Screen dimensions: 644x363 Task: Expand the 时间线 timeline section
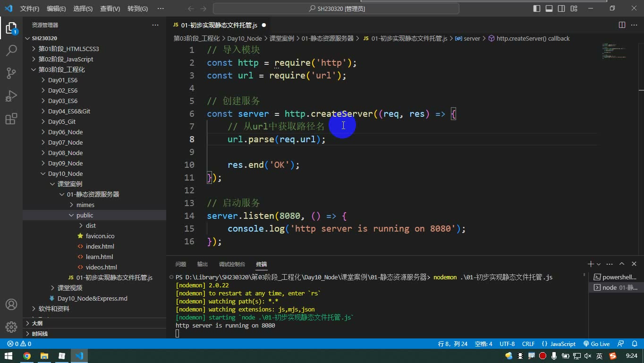(x=94, y=334)
